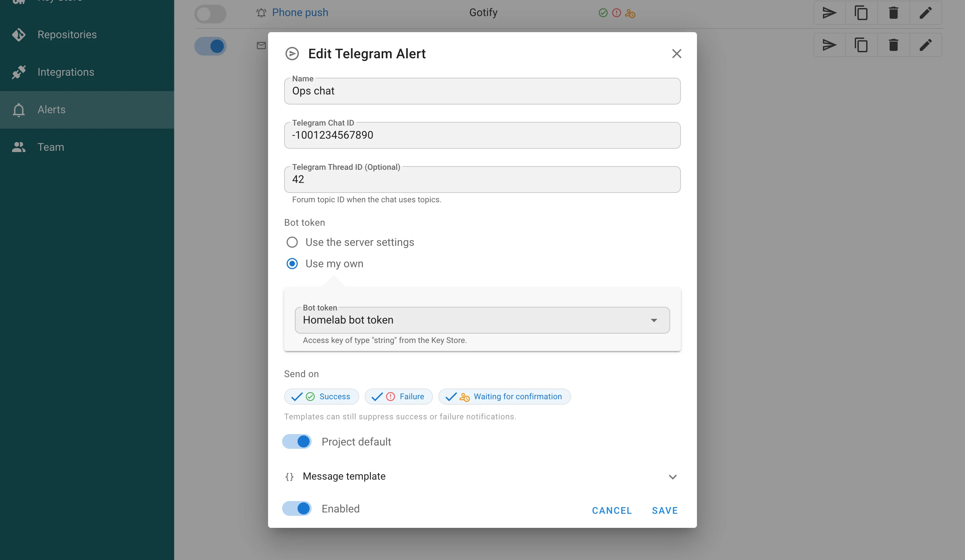The width and height of the screenshot is (965, 560).
Task: Open the Phone push alert link
Action: (300, 13)
